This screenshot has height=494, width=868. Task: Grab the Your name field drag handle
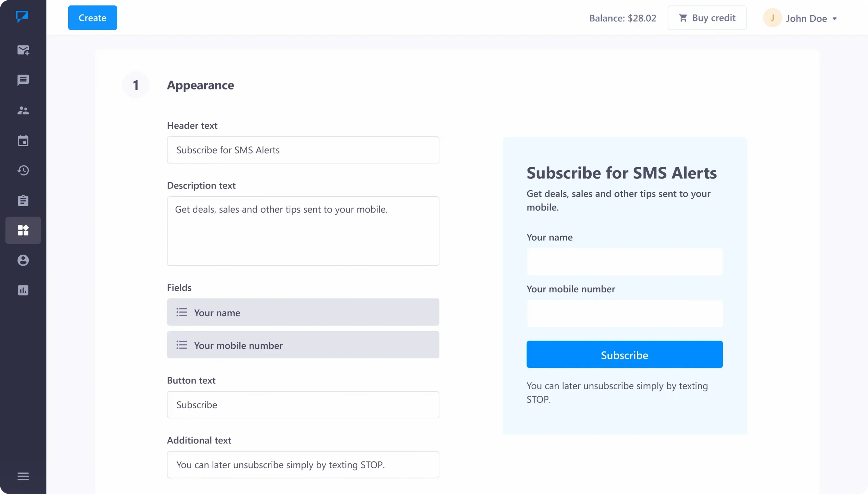tap(181, 312)
